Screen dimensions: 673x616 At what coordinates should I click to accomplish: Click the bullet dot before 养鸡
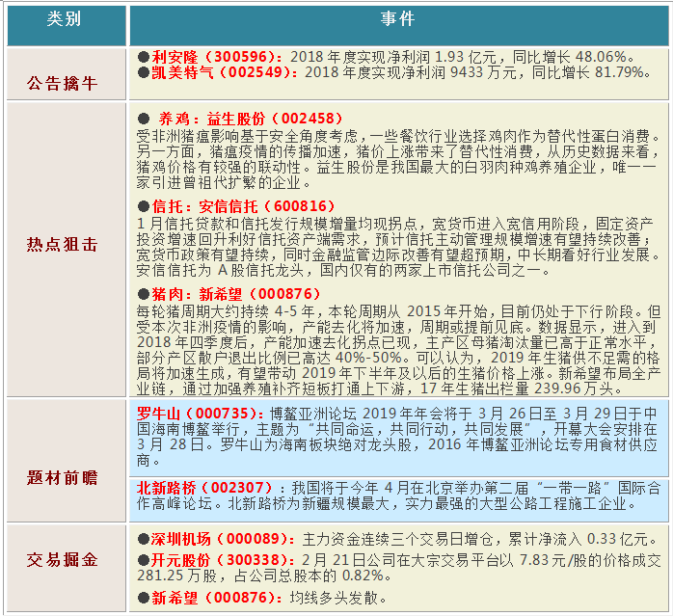144,119
